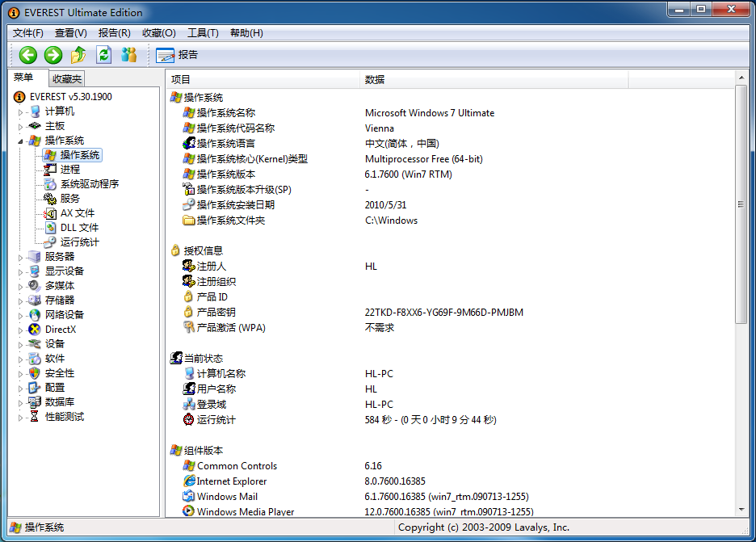Open the 帮助(H) menu
Image resolution: width=756 pixels, height=542 pixels.
click(246, 33)
